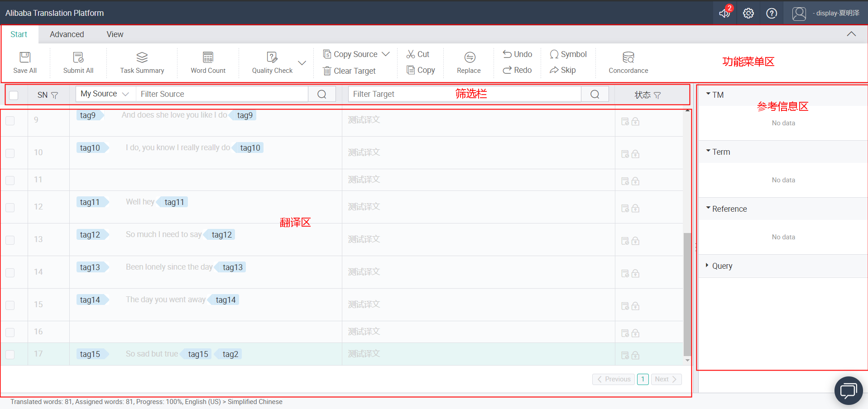Image resolution: width=868 pixels, height=409 pixels.
Task: Click the Clear Target trash icon
Action: [x=327, y=71]
